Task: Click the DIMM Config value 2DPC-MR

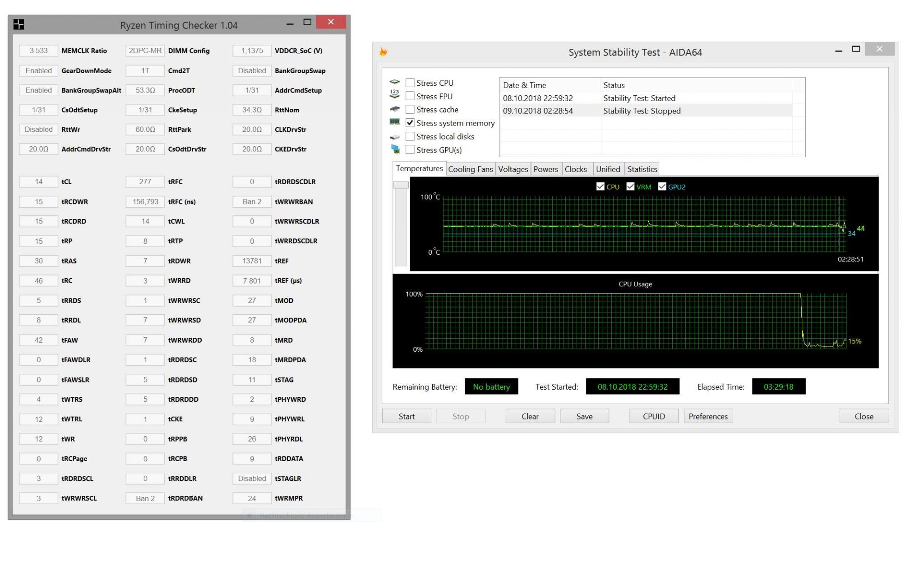Action: pyautogui.click(x=145, y=51)
